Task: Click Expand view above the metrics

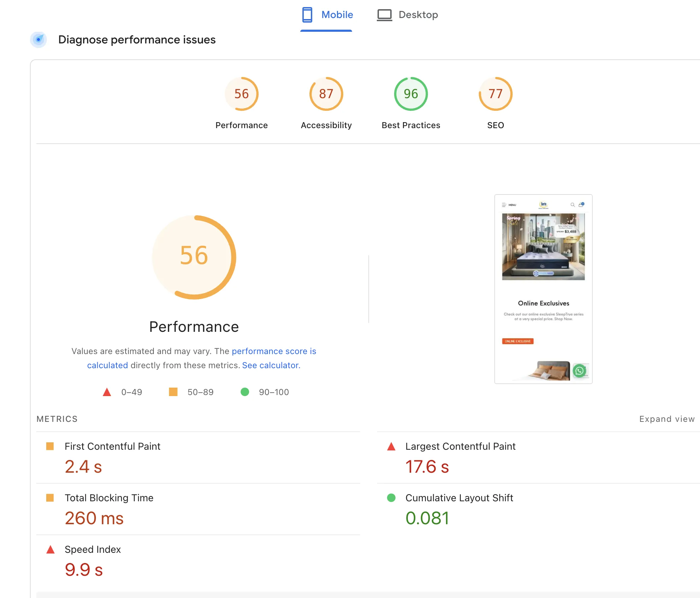Action: click(667, 419)
